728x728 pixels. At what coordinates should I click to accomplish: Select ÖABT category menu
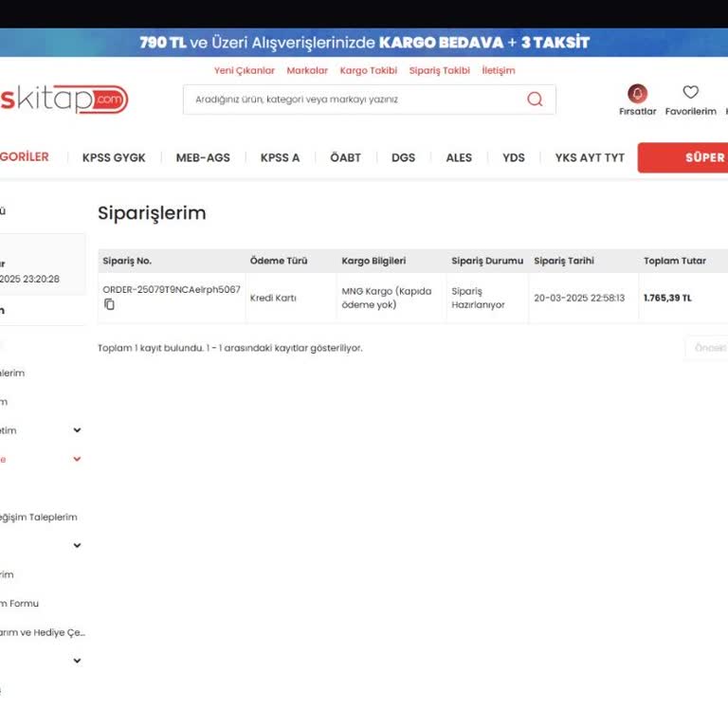coord(345,158)
